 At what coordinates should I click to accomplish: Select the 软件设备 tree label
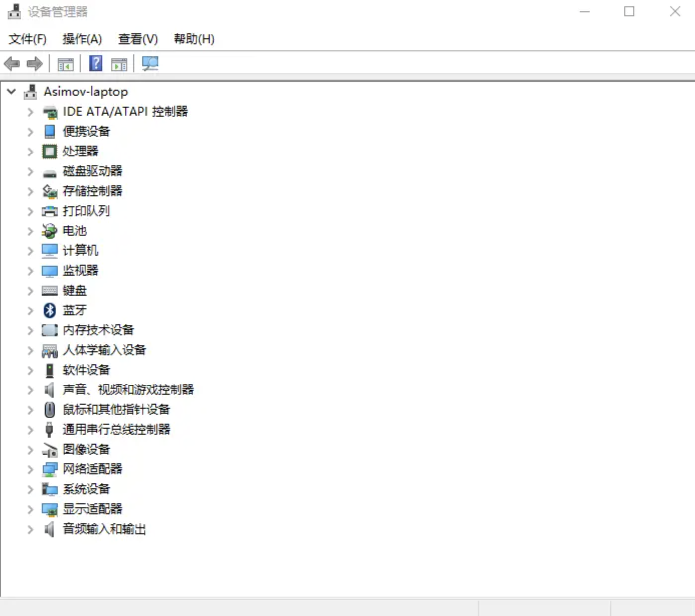(86, 370)
